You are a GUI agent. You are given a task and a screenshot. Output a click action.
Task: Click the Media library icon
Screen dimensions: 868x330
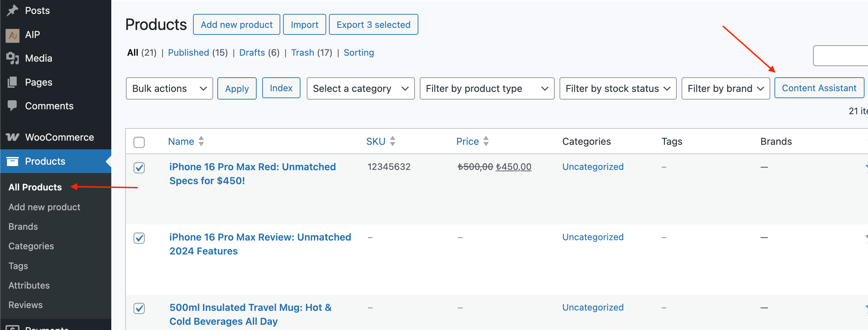click(13, 58)
